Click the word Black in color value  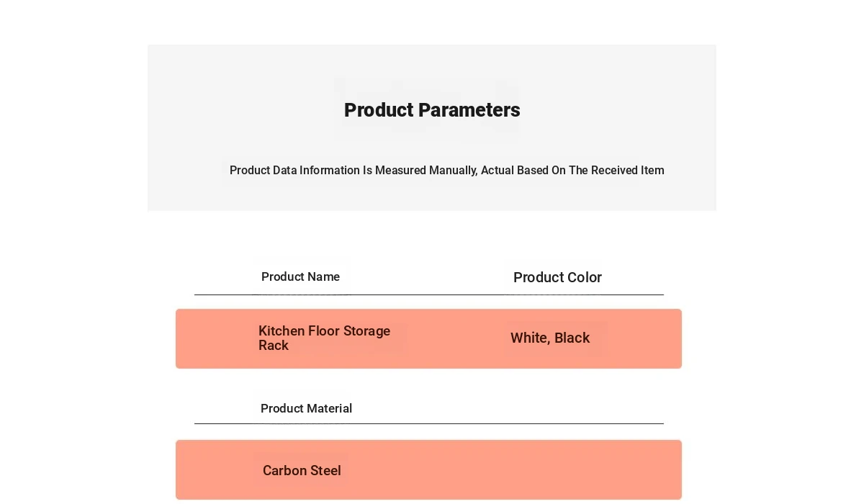[x=572, y=338]
